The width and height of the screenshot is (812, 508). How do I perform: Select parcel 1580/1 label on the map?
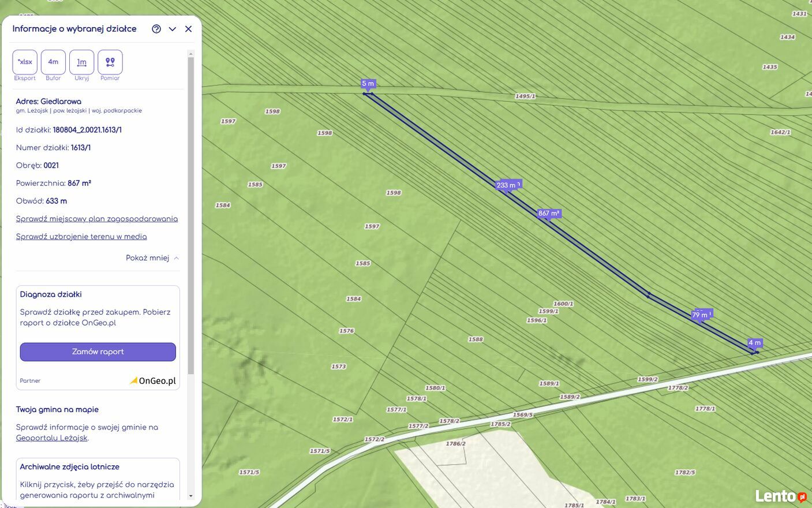(x=435, y=388)
